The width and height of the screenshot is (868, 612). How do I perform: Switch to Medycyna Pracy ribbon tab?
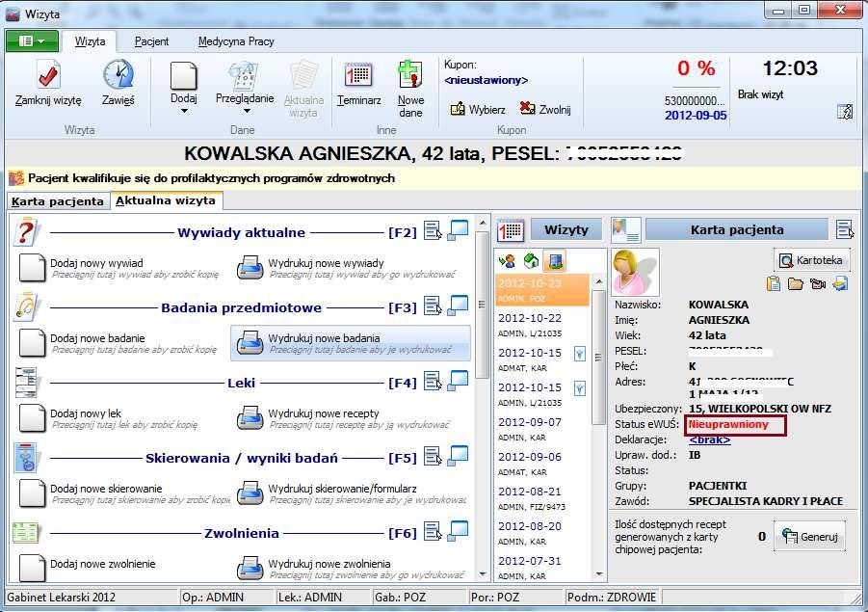pos(236,41)
